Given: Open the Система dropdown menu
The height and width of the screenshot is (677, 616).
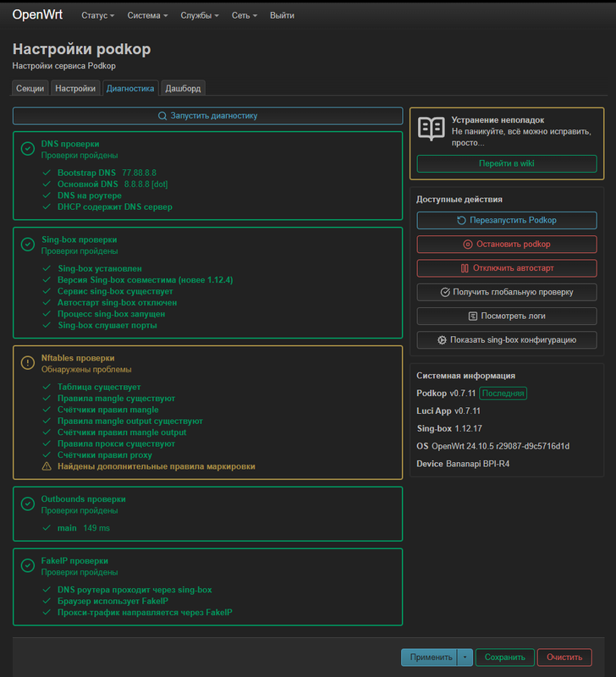Looking at the screenshot, I should pos(147,15).
